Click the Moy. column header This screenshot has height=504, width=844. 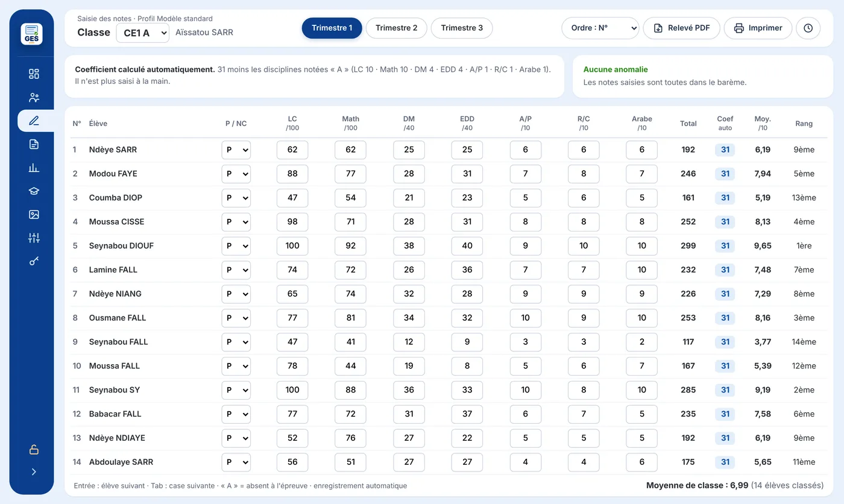pos(763,123)
